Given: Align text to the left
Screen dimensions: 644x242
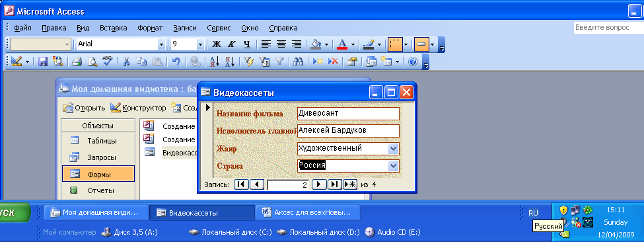Looking at the screenshot, I should (266, 44).
